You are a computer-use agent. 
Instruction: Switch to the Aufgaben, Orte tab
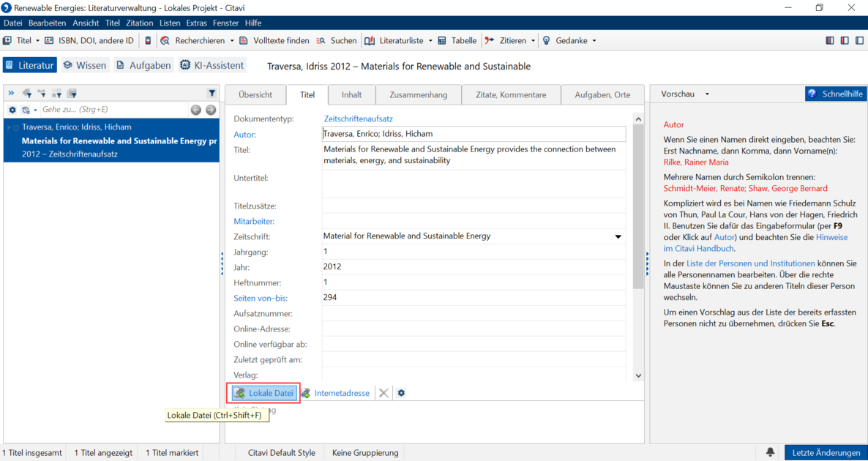602,94
